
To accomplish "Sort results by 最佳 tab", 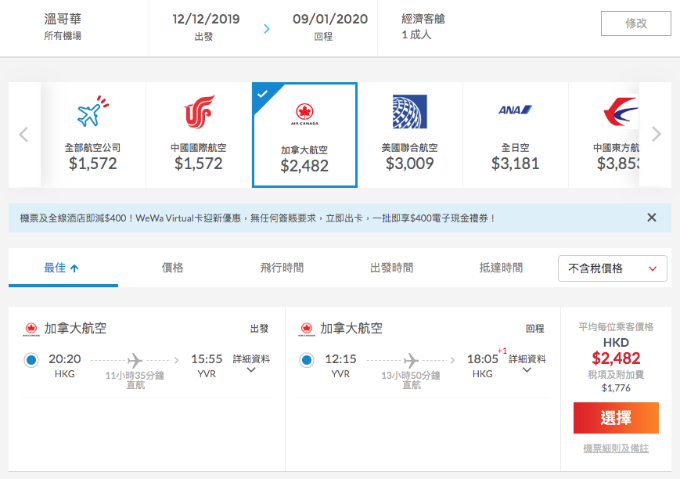I will (x=63, y=268).
